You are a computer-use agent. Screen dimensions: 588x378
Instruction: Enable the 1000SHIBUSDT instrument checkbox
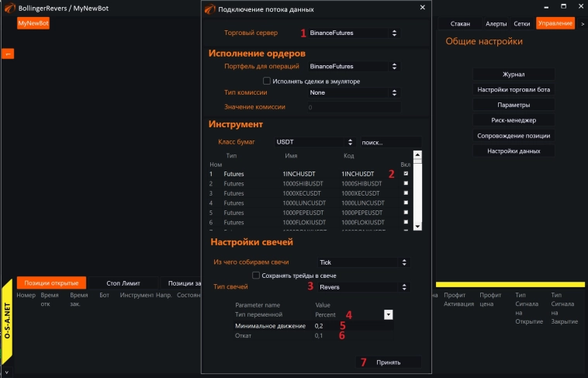pyautogui.click(x=405, y=183)
